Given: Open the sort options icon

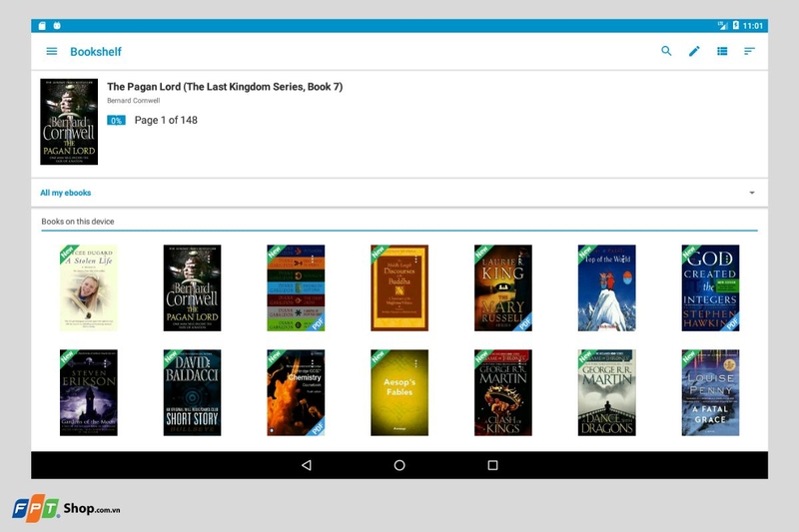Looking at the screenshot, I should coord(749,51).
